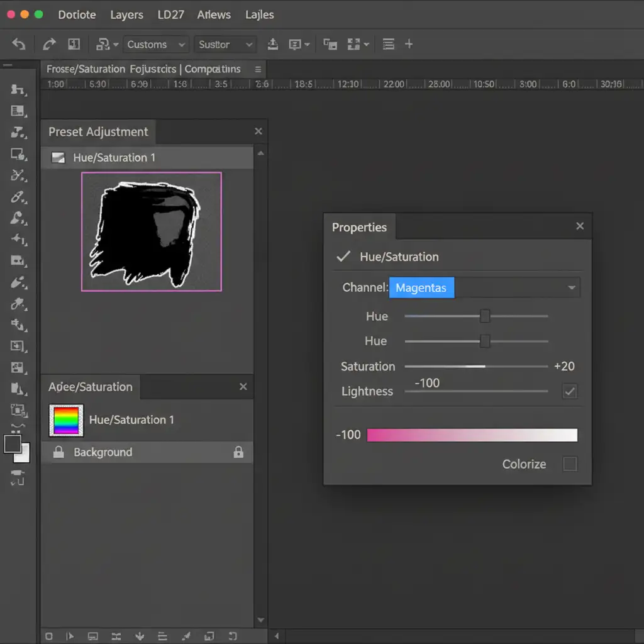The width and height of the screenshot is (644, 644).
Task: Open the Layers menu
Action: pos(126,14)
